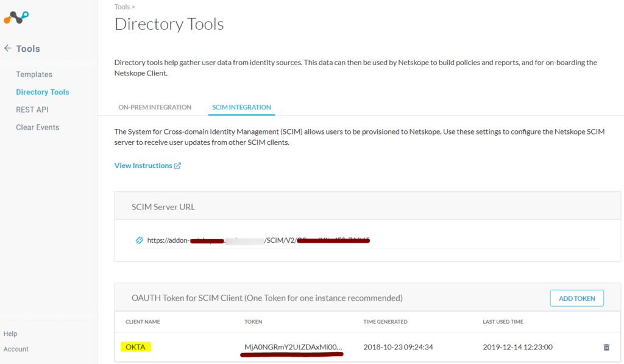Image resolution: width=624 pixels, height=364 pixels.
Task: Open REST API from the sidebar
Action: pyautogui.click(x=32, y=110)
